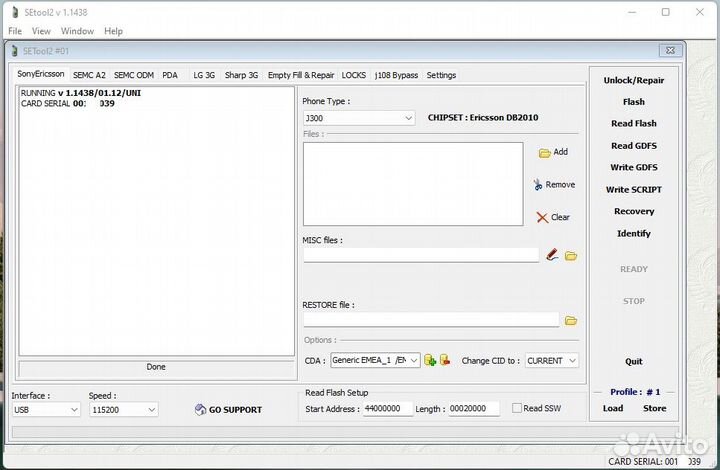Click the Write SCRIPT button
Viewport: 720px width, 470px height.
tap(634, 190)
